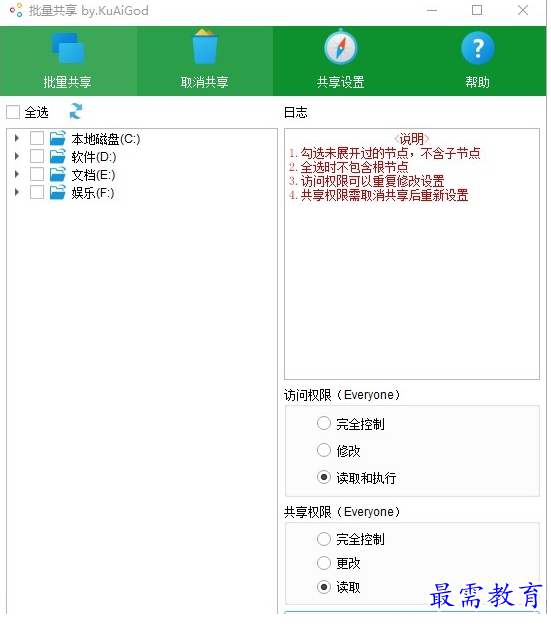Click the 帮助 question mark icon

pos(478,48)
